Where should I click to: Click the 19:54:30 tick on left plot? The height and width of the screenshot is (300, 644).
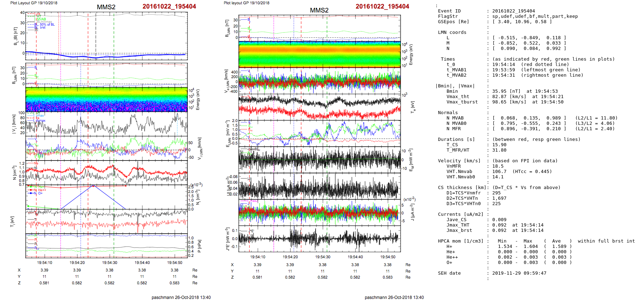110,263
